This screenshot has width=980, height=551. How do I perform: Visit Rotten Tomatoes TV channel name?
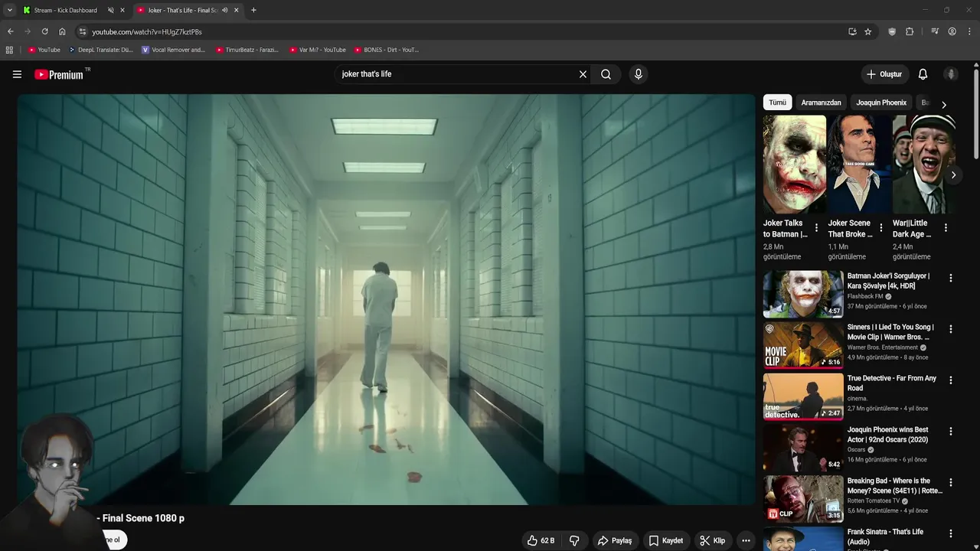pos(874,501)
